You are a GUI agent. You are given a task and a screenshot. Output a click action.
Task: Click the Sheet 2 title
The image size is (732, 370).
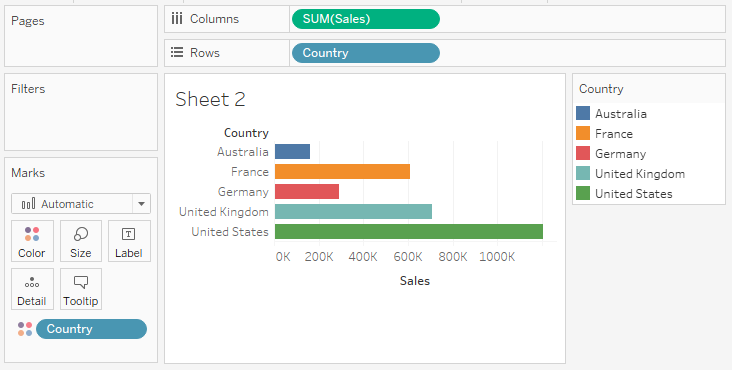[210, 99]
